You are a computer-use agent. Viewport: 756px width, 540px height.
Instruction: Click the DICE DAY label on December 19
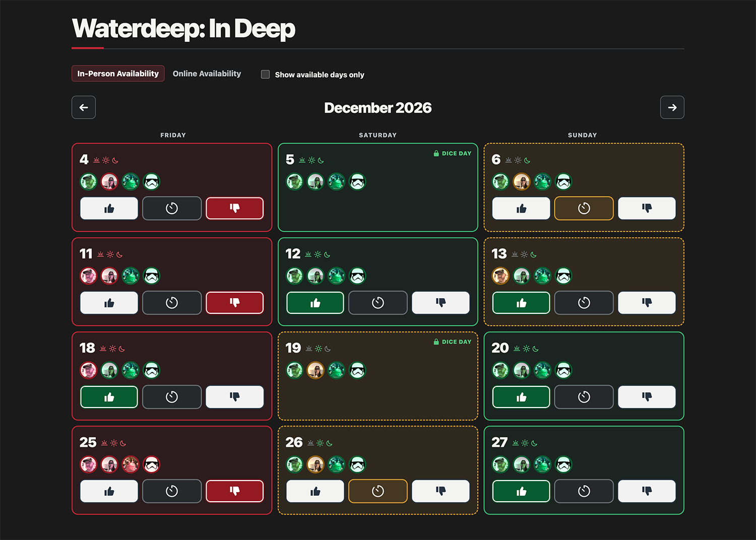click(453, 342)
